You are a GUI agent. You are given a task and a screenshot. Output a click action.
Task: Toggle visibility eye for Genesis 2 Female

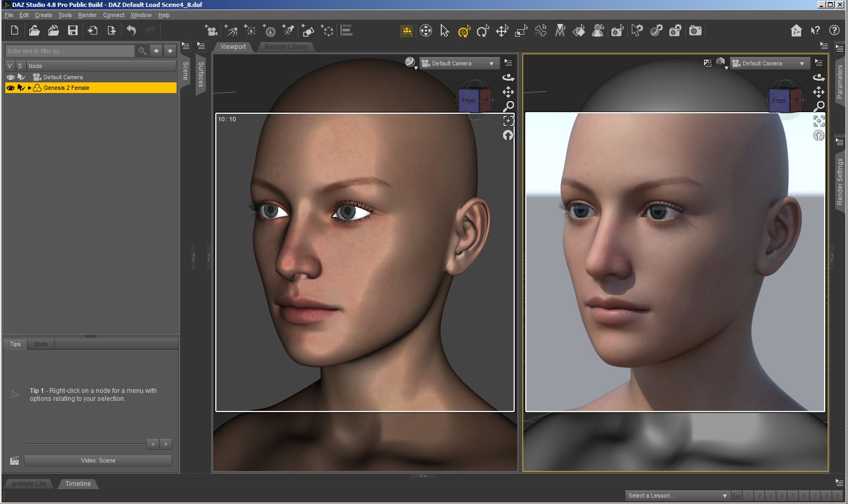pos(10,88)
